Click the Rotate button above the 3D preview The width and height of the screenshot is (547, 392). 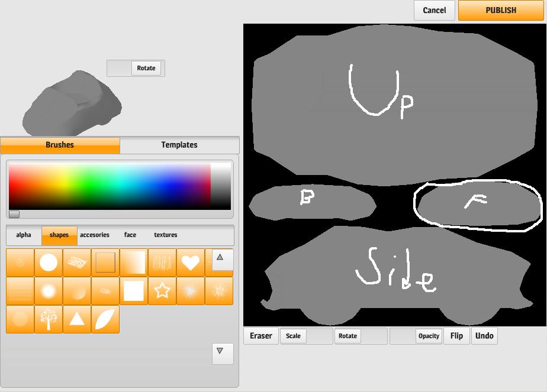pos(146,68)
